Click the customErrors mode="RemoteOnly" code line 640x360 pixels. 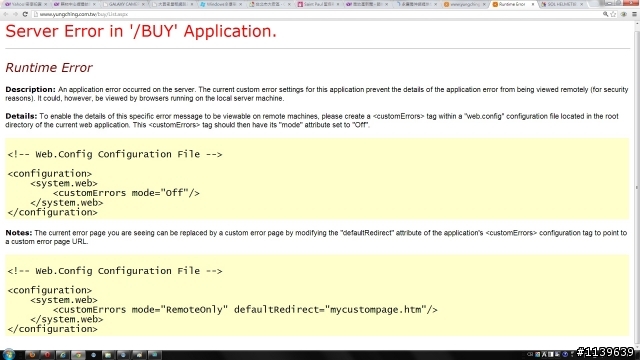pos(245,310)
